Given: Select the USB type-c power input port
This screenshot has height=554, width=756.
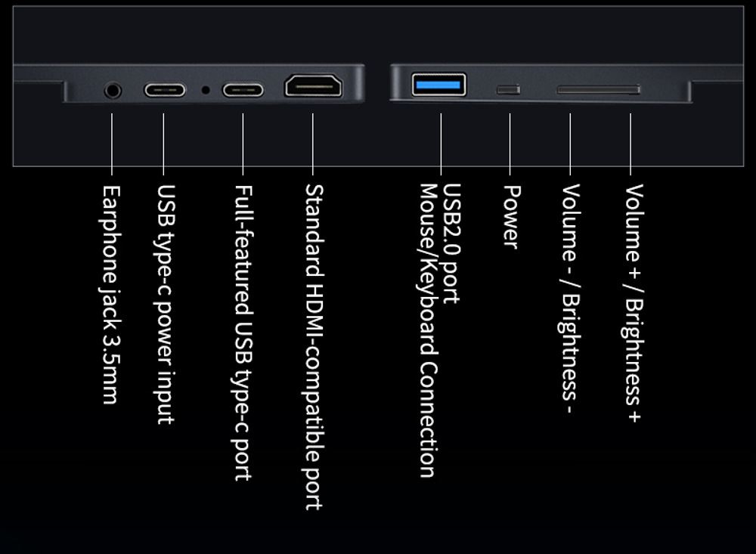Looking at the screenshot, I should click(x=165, y=90).
